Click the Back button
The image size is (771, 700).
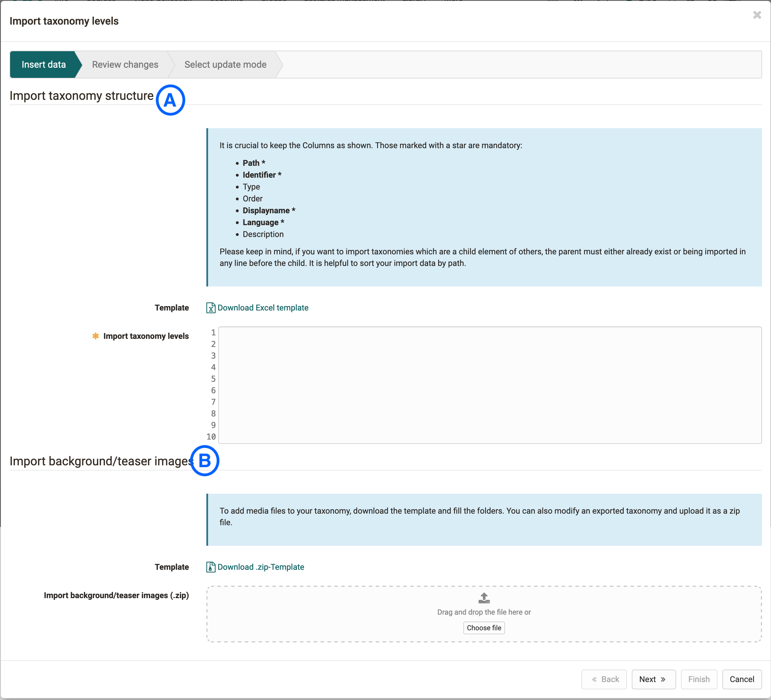coord(604,679)
